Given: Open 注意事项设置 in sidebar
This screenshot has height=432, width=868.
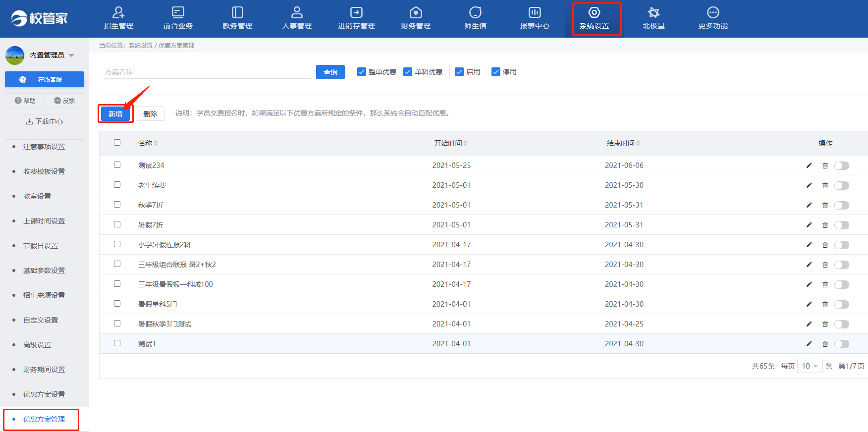Looking at the screenshot, I should point(44,147).
